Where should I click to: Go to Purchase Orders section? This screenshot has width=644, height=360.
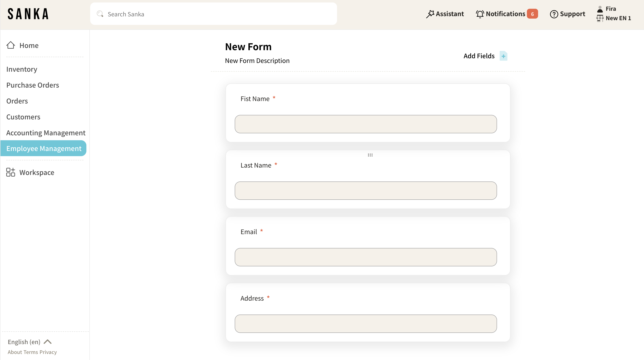tap(33, 85)
